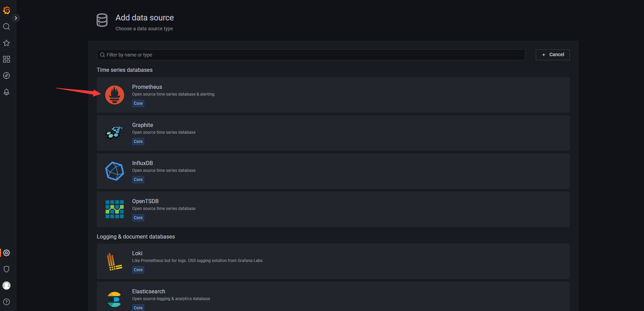
Task: Select the Prometheus flame logo
Action: (115, 95)
